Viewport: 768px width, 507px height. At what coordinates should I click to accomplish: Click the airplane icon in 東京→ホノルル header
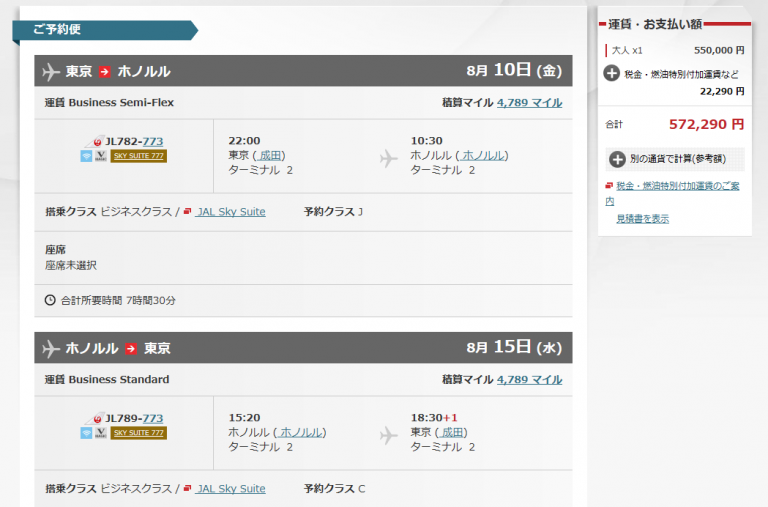(x=51, y=71)
